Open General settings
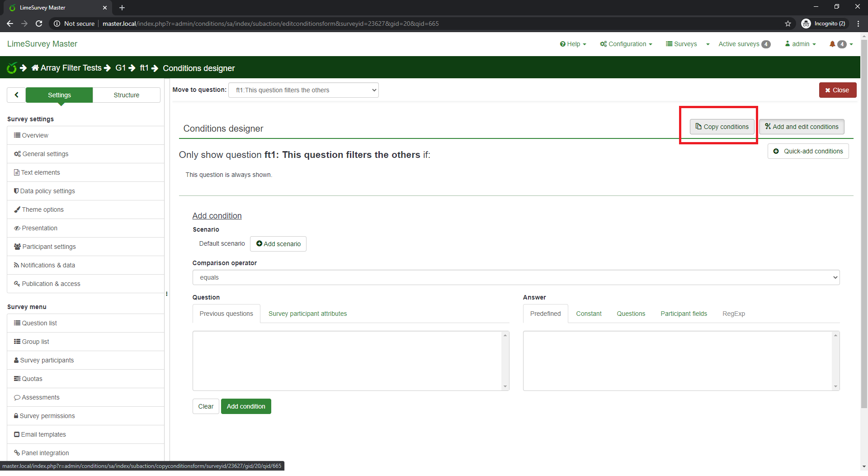The image size is (868, 476). [85, 154]
